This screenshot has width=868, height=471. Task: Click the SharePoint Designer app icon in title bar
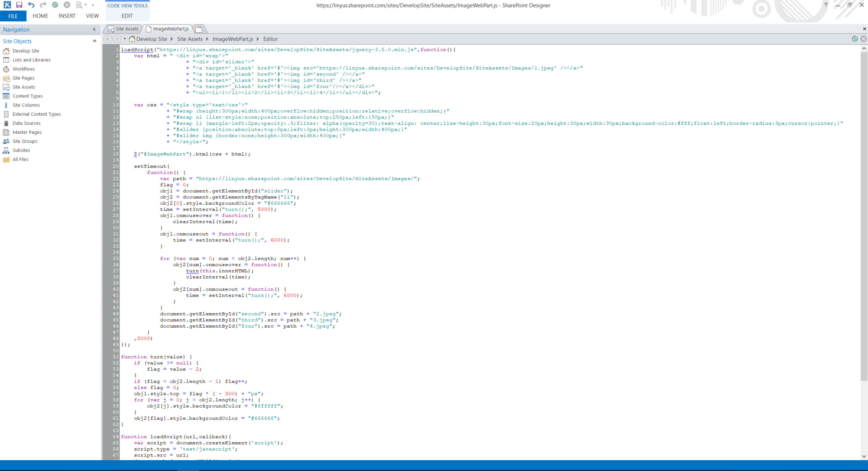click(x=7, y=5)
